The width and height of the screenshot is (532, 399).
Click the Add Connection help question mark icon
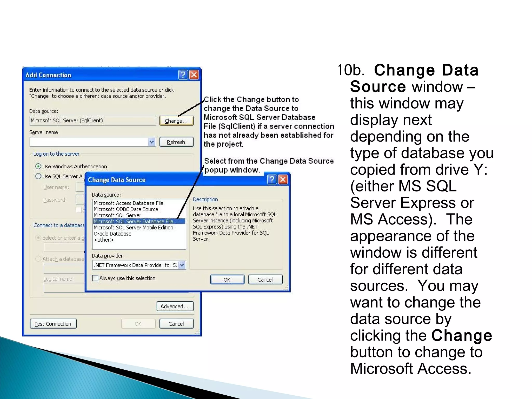(183, 75)
